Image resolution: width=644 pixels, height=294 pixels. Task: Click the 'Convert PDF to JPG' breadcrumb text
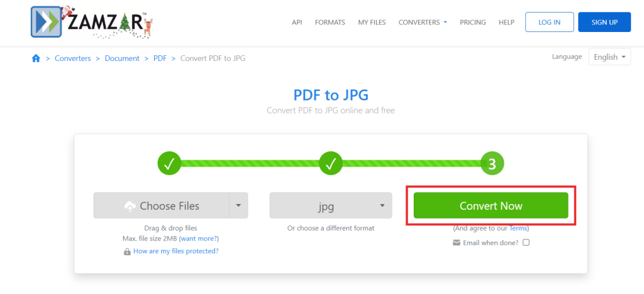pyautogui.click(x=213, y=58)
